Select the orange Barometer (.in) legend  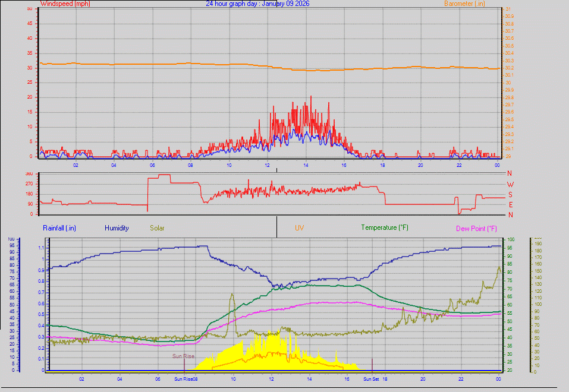(x=466, y=4)
